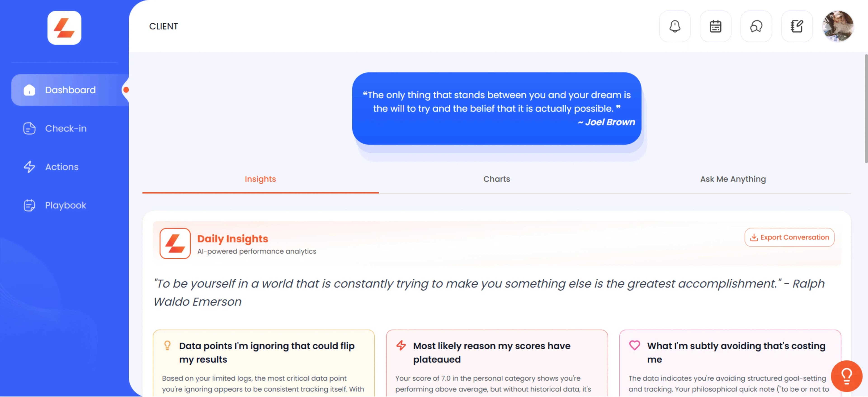The width and height of the screenshot is (868, 397).
Task: Open the Playbook section
Action: 65,205
